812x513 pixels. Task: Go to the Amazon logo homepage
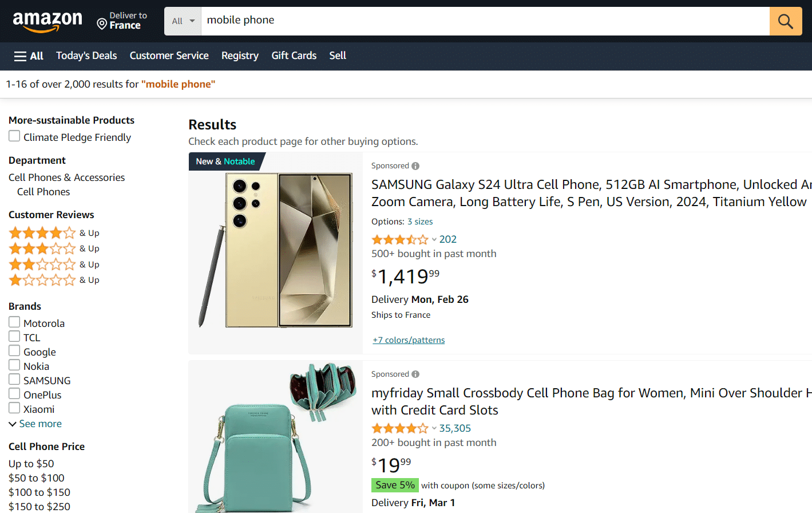(x=47, y=21)
